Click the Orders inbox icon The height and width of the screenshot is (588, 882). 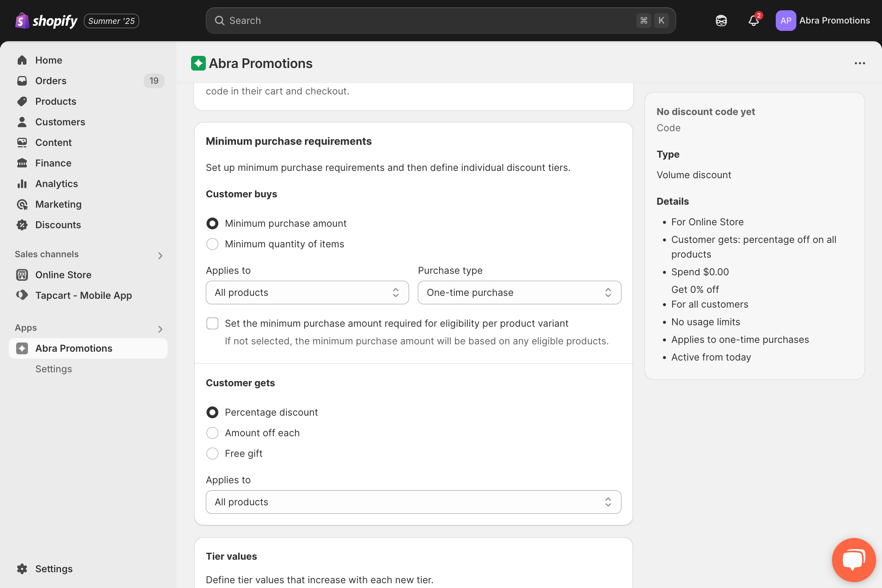pyautogui.click(x=22, y=80)
